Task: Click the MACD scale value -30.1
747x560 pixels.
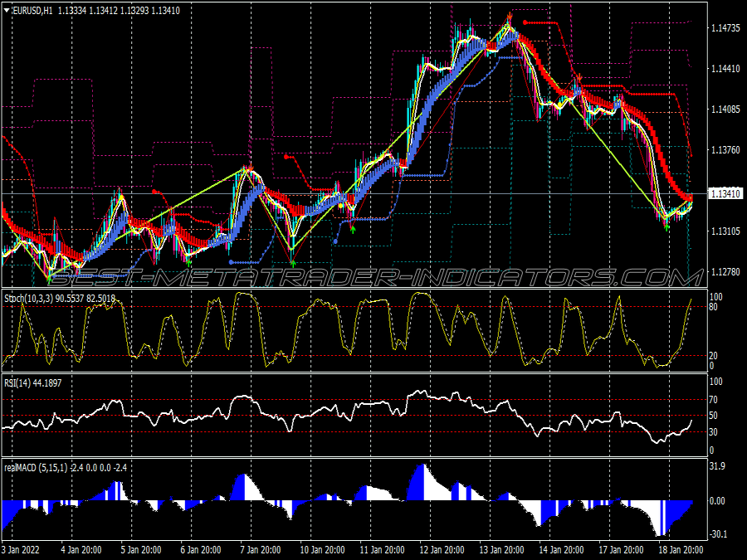Action: click(x=719, y=534)
